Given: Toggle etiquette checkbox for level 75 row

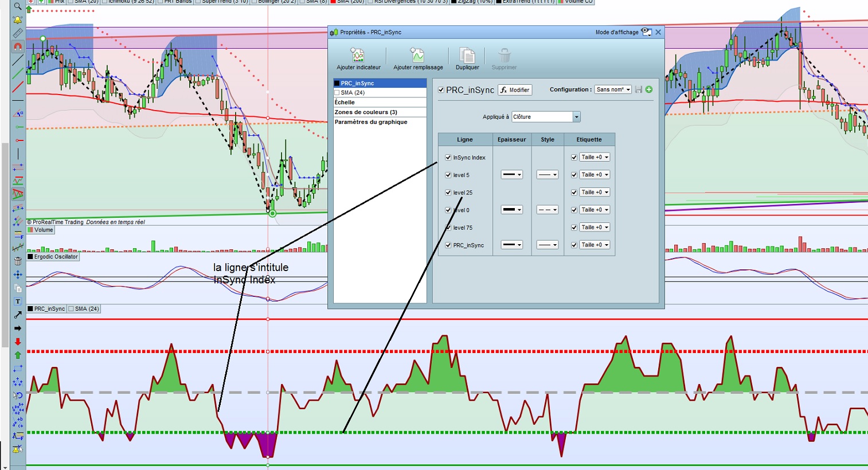Looking at the screenshot, I should click(x=574, y=228).
